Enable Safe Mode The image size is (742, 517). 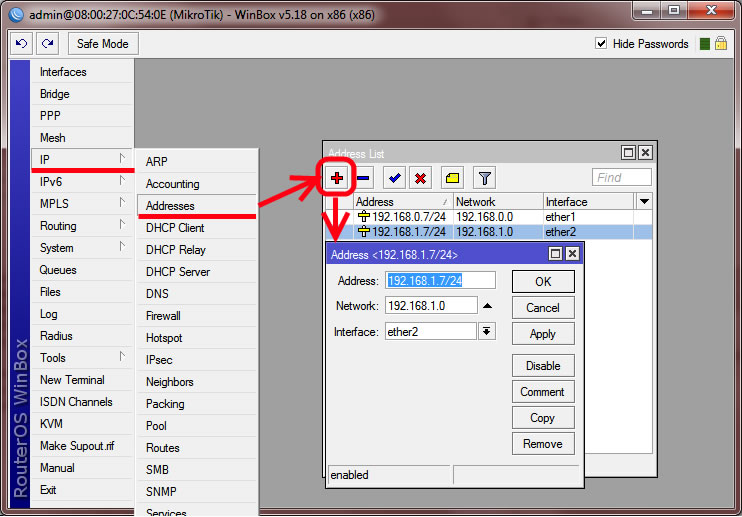pos(103,44)
